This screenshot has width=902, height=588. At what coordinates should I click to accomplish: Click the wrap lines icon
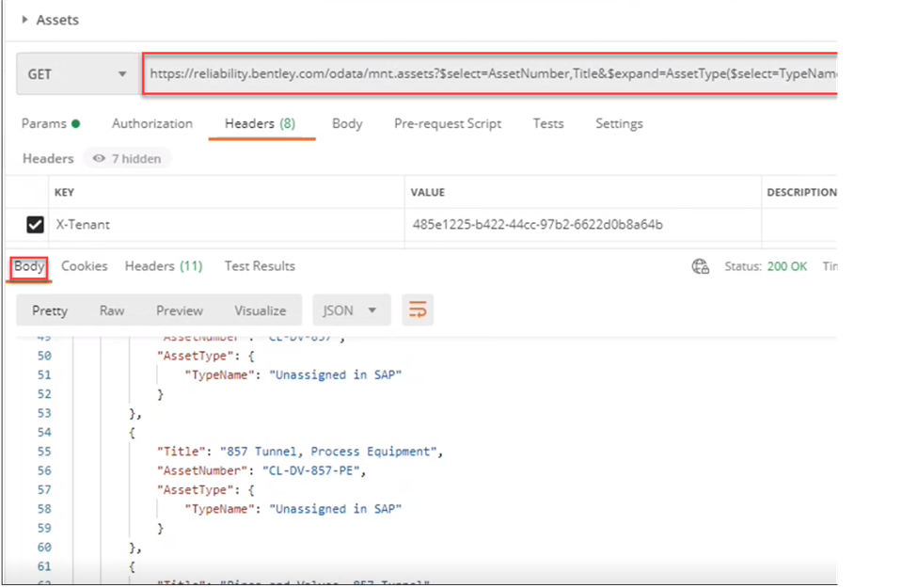418,310
